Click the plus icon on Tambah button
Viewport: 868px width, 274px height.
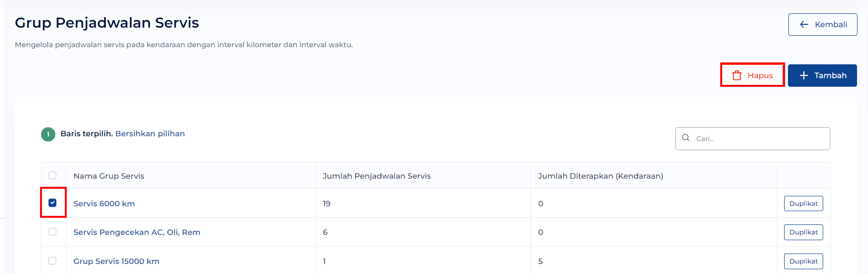[804, 75]
